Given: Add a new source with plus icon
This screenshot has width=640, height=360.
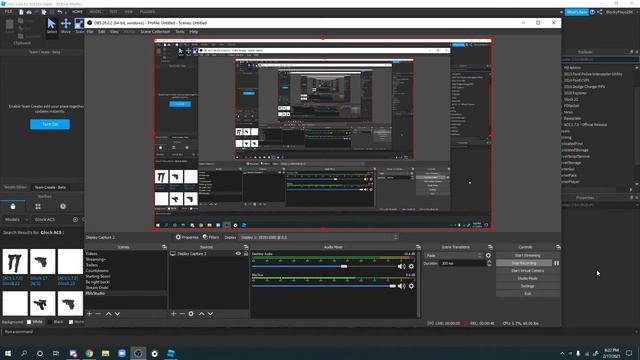Looking at the screenshot, I should pos(173,313).
